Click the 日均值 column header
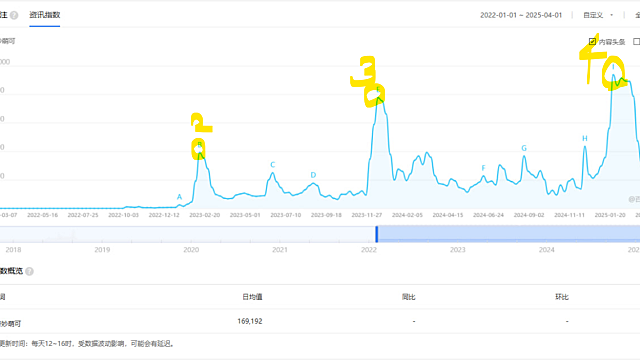Image resolution: width=640 pixels, height=360 pixels. pos(252,297)
